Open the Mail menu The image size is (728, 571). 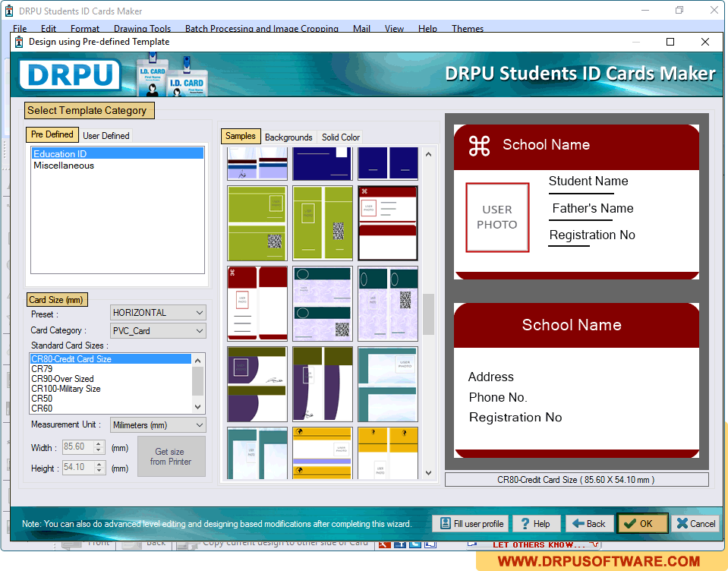tap(361, 29)
